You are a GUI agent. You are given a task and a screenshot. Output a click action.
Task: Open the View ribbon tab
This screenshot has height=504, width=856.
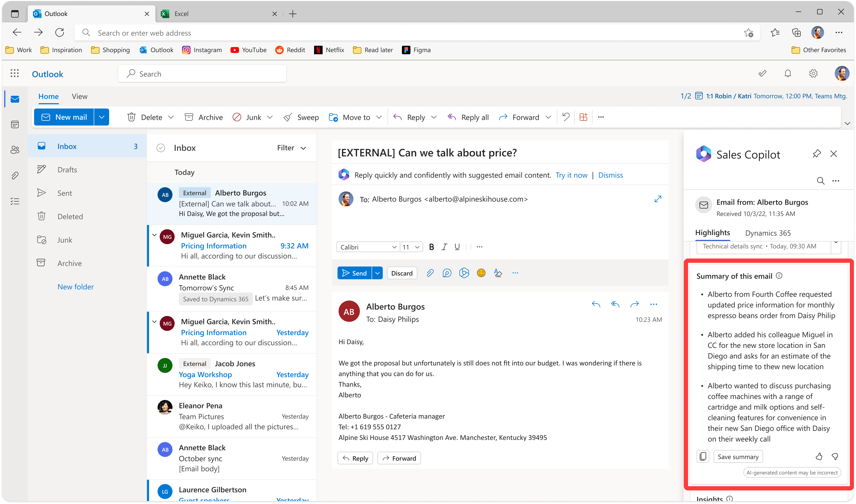click(80, 97)
